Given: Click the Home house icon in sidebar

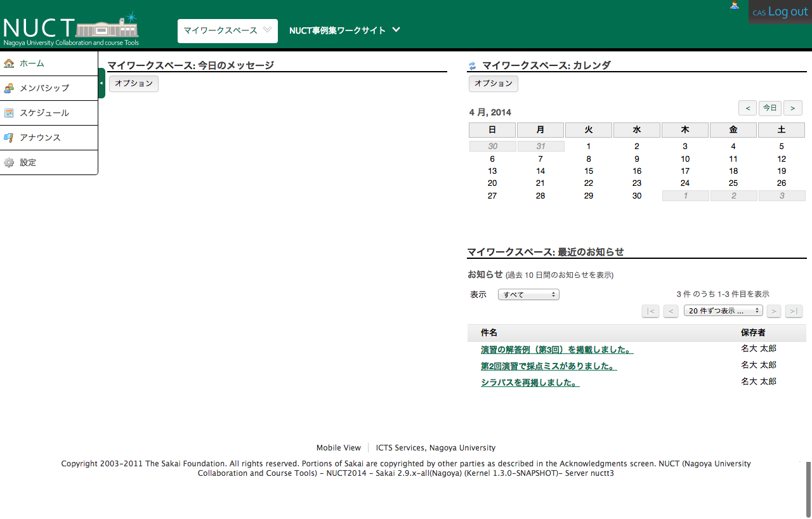Looking at the screenshot, I should [x=9, y=63].
